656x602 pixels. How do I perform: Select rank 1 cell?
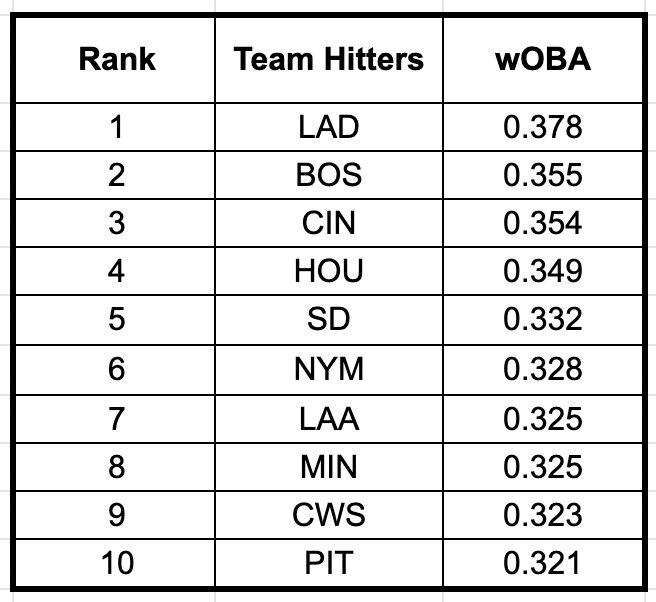click(117, 127)
